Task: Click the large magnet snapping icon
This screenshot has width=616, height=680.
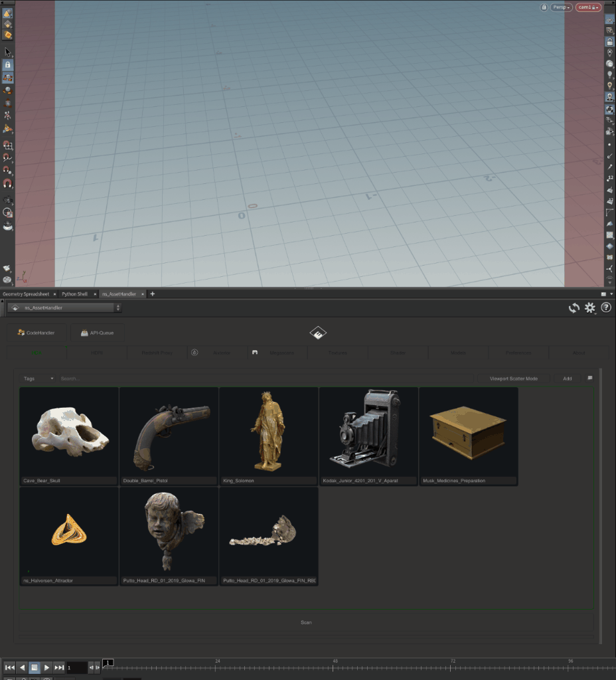Action: [x=7, y=184]
